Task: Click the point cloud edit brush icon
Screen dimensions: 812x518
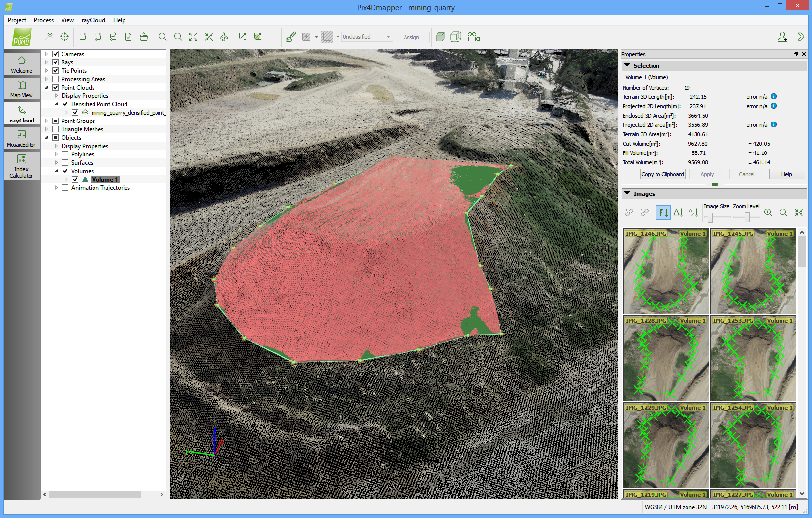Action: [x=291, y=37]
